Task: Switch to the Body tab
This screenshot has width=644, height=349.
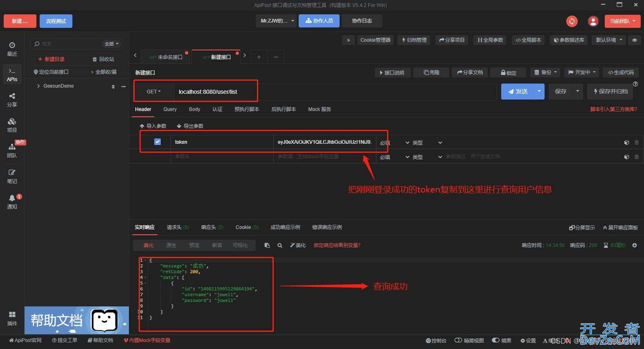Action: [194, 109]
